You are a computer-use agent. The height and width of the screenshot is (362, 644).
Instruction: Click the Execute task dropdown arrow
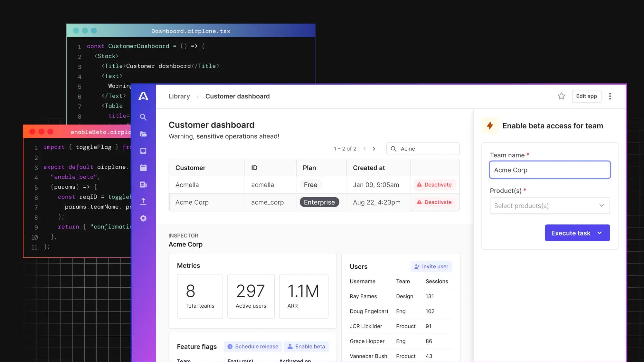point(600,233)
